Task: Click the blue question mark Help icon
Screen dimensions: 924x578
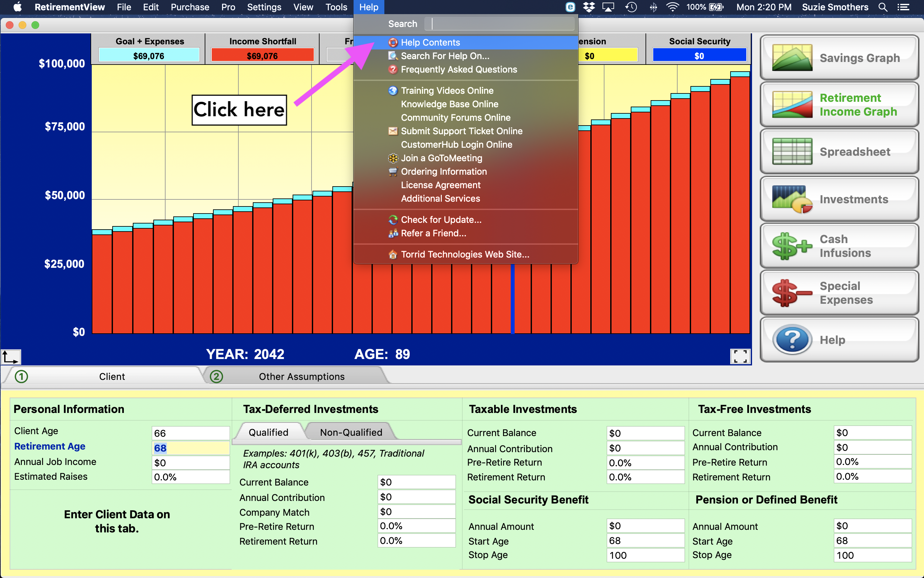Action: (x=792, y=339)
